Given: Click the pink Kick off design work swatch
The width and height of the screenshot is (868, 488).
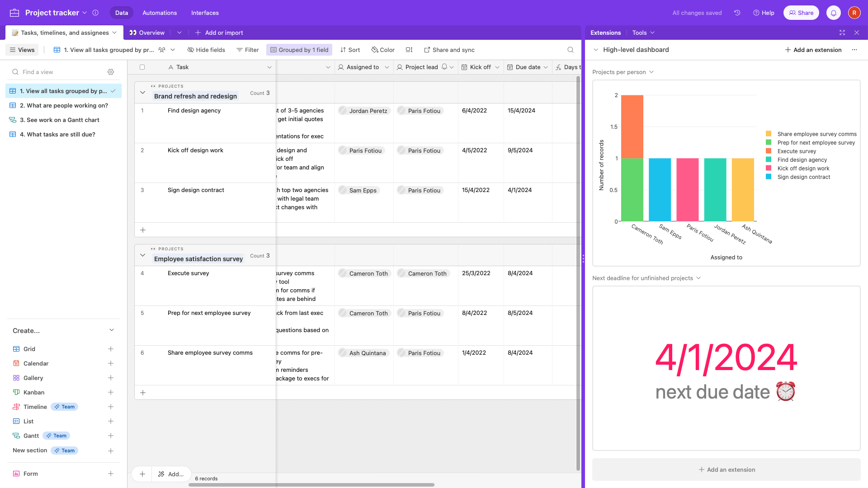Looking at the screenshot, I should click(x=769, y=168).
